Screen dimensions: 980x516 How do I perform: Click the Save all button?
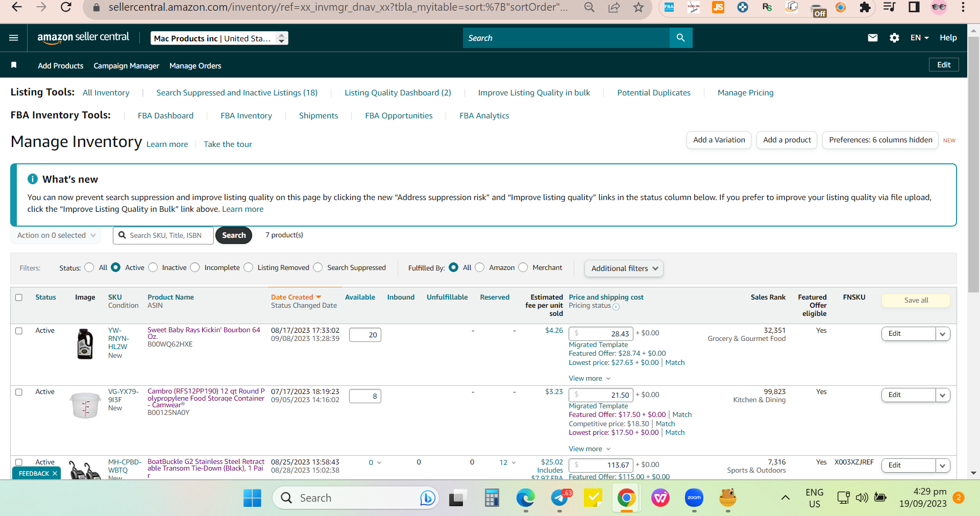[916, 301]
